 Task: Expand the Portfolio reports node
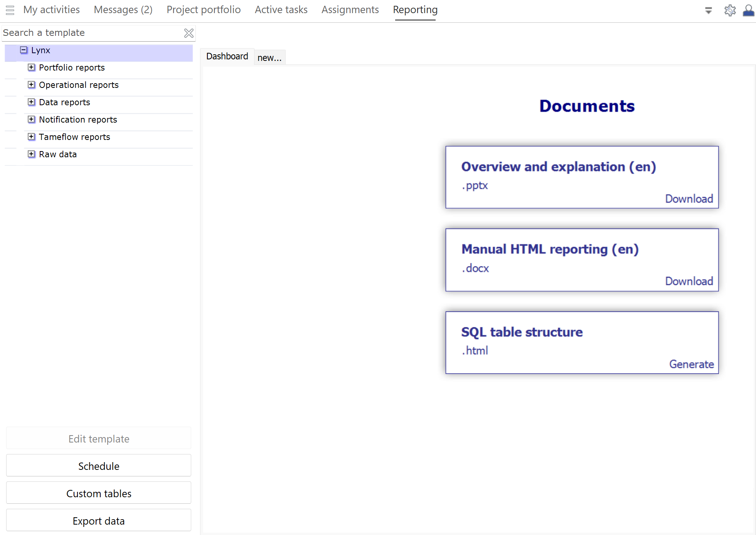(31, 67)
